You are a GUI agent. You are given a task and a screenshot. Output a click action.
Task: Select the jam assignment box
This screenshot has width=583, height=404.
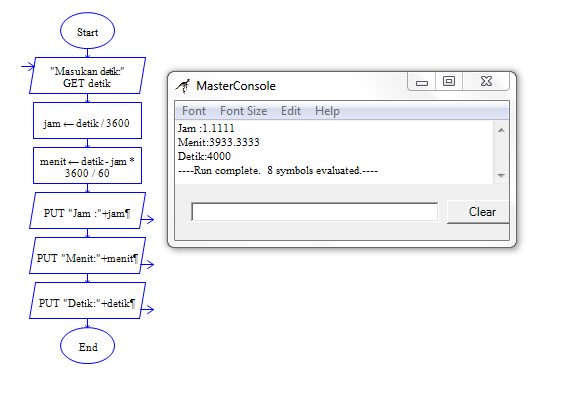87,121
